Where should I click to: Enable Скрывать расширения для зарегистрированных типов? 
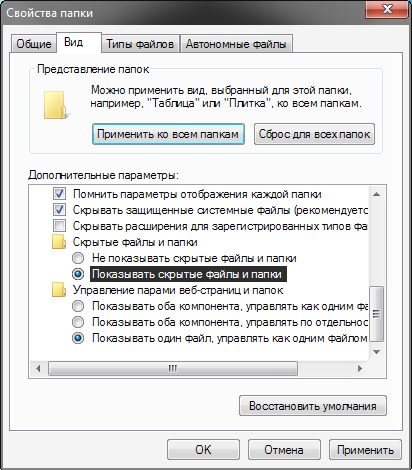tap(59, 226)
